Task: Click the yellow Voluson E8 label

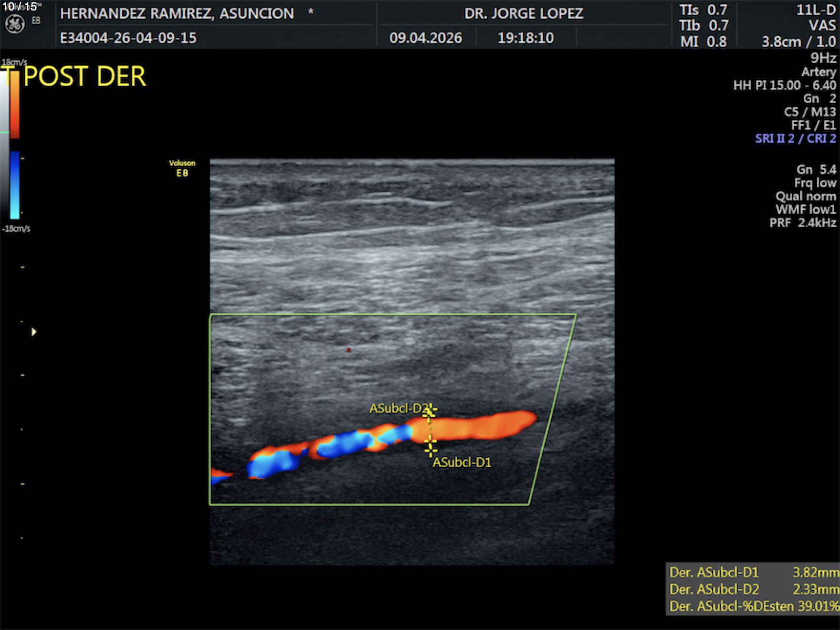Action: [x=182, y=168]
